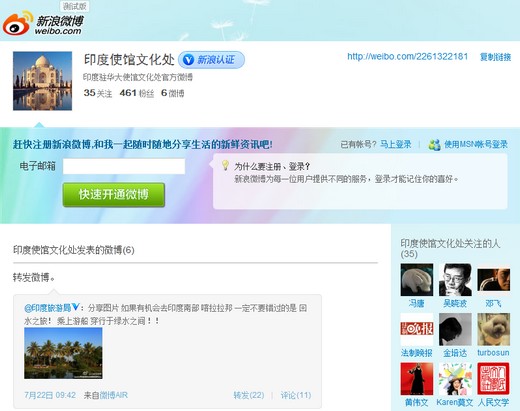Click 转发(22) repost link
Viewport: 520px width, 411px height.
point(249,395)
